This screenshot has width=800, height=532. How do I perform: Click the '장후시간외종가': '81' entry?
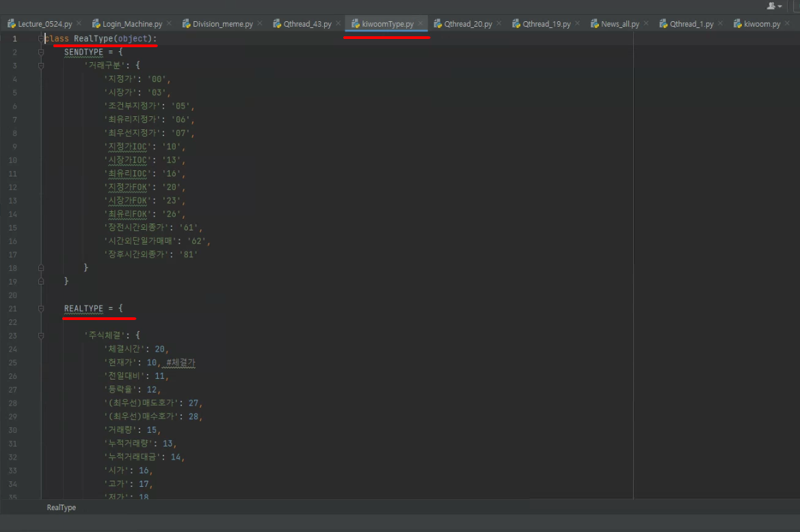[x=150, y=254]
